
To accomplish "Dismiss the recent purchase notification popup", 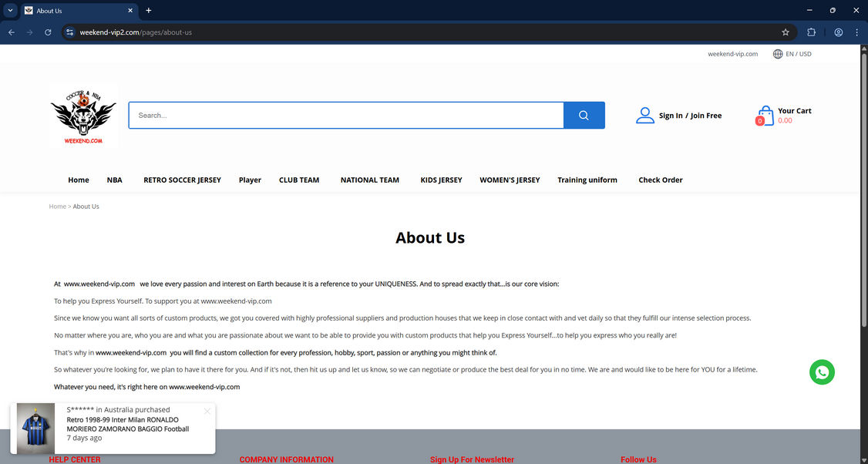I will pyautogui.click(x=207, y=411).
